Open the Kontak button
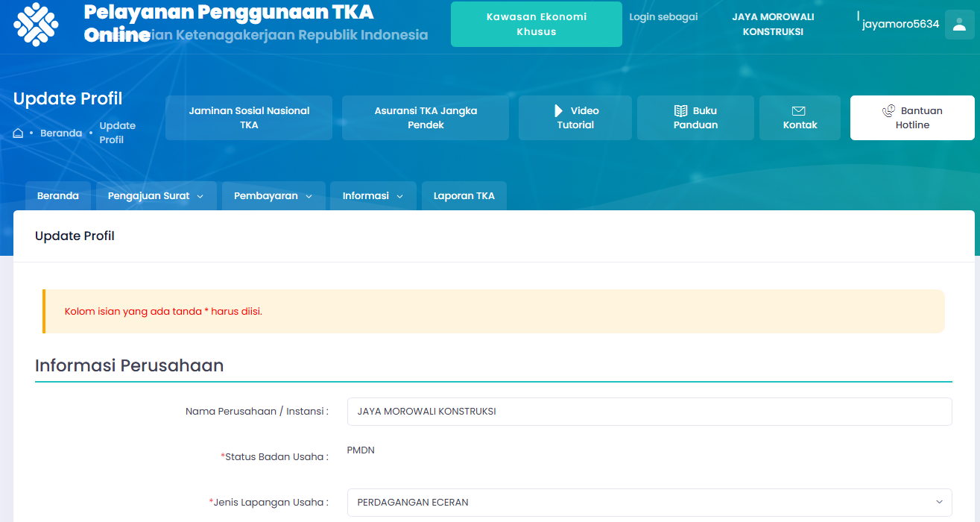The height and width of the screenshot is (522, 980). (800, 118)
